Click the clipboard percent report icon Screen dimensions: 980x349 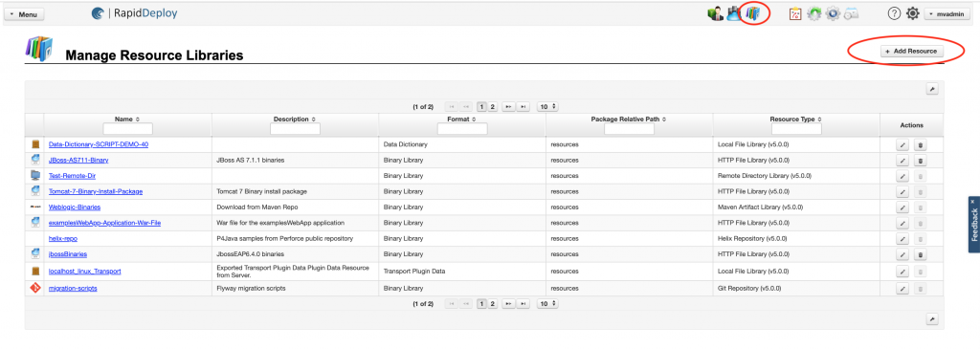coord(795,13)
